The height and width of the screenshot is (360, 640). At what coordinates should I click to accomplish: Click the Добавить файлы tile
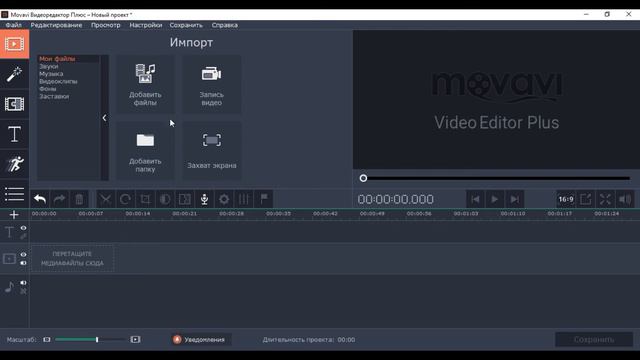(145, 84)
